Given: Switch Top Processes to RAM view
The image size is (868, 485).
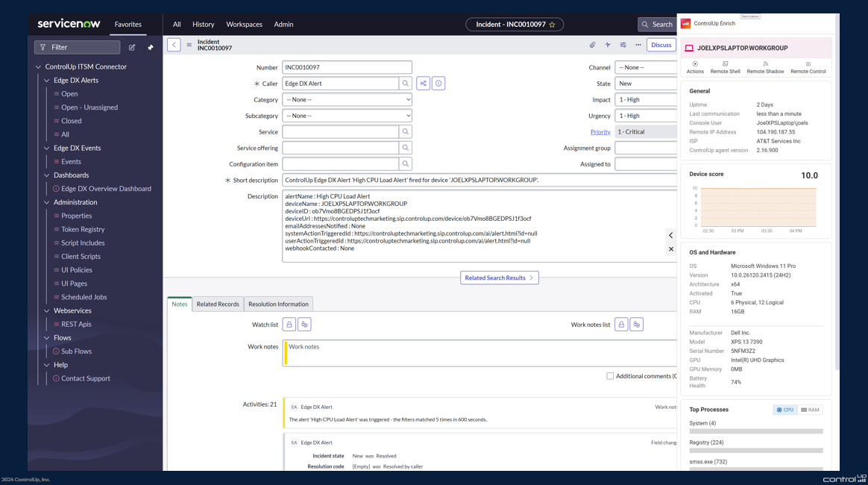Looking at the screenshot, I should coord(811,410).
